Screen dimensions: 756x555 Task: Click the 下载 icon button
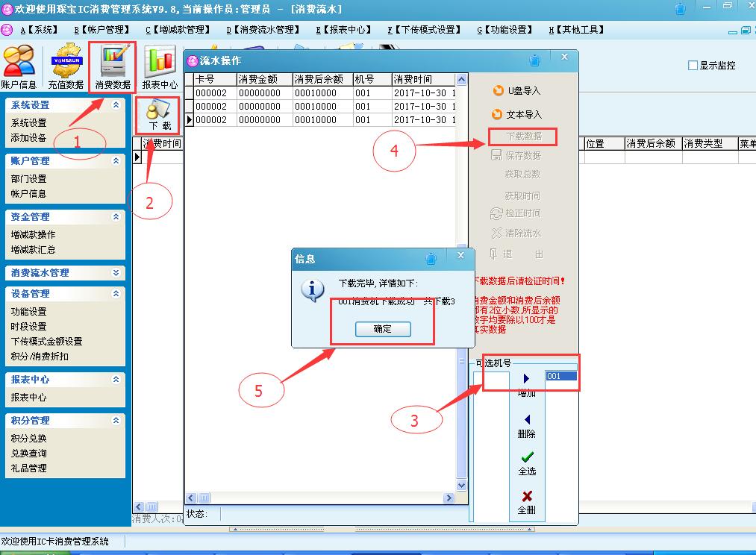(x=158, y=116)
